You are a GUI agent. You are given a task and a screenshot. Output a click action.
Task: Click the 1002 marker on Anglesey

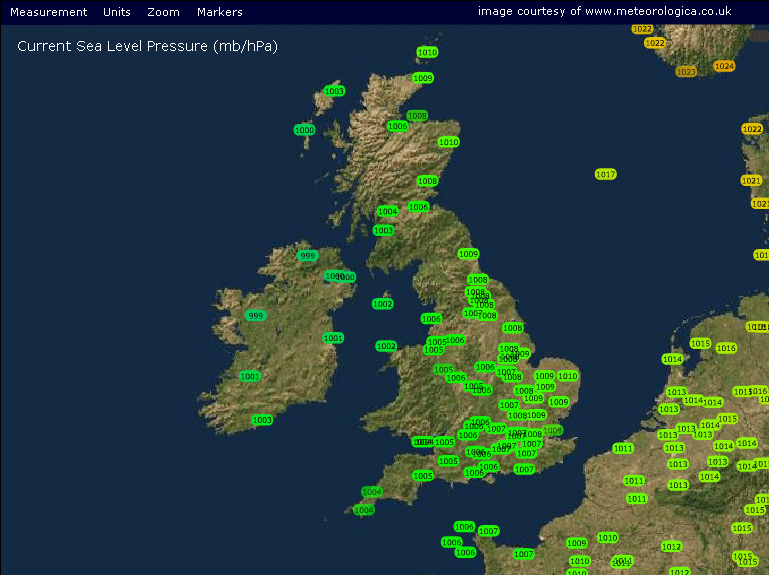386,346
